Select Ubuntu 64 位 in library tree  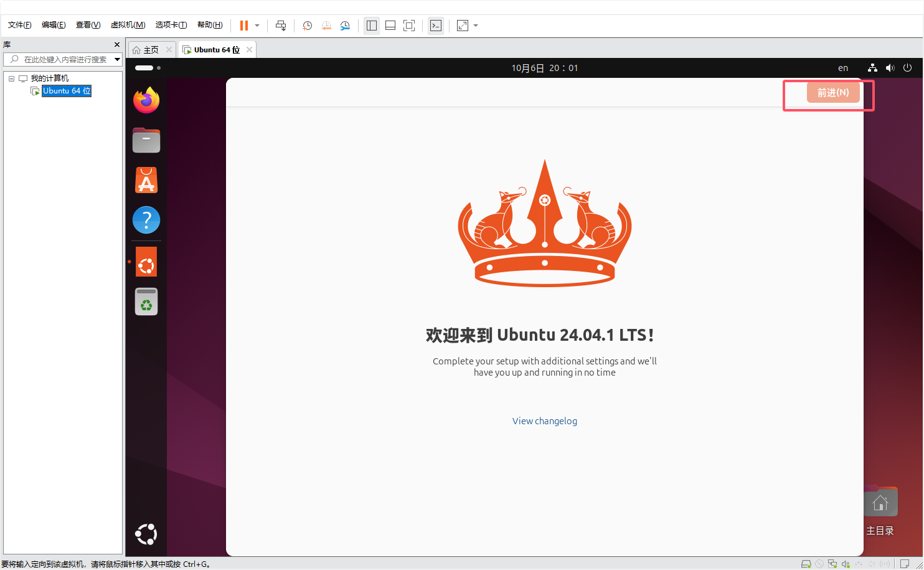[67, 91]
